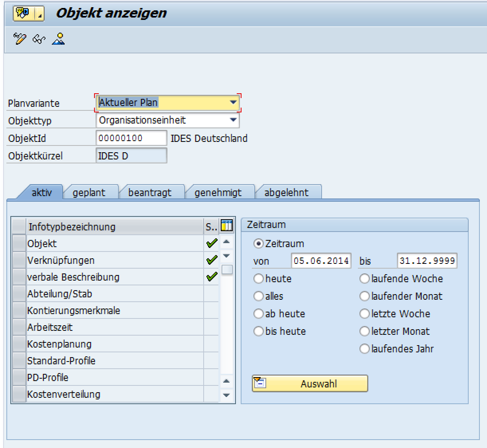The image size is (487, 448).
Task: Click the bis date field
Action: (427, 261)
